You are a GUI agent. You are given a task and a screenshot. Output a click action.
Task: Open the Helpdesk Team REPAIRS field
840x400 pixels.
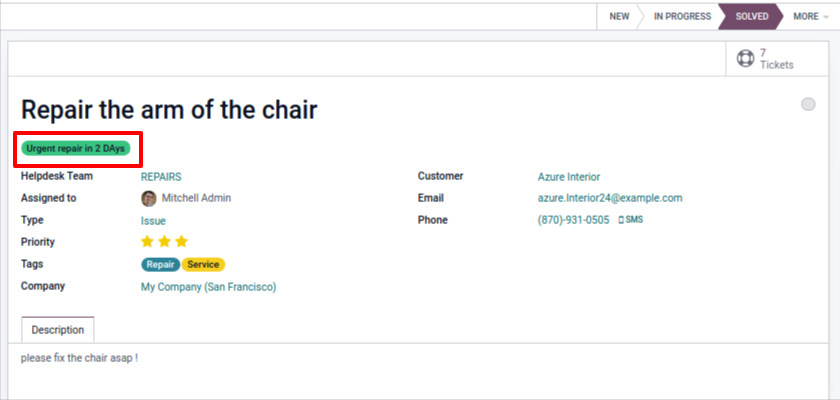pyautogui.click(x=161, y=176)
